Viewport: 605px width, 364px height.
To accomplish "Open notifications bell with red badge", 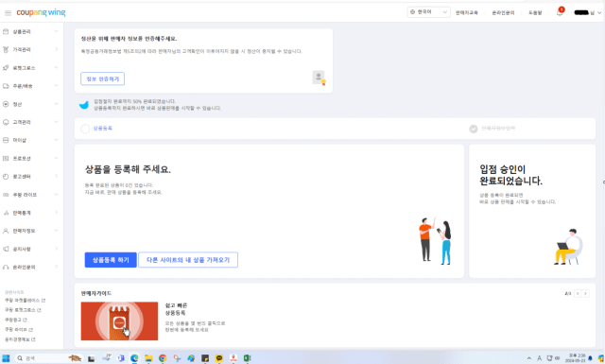I will (560, 12).
